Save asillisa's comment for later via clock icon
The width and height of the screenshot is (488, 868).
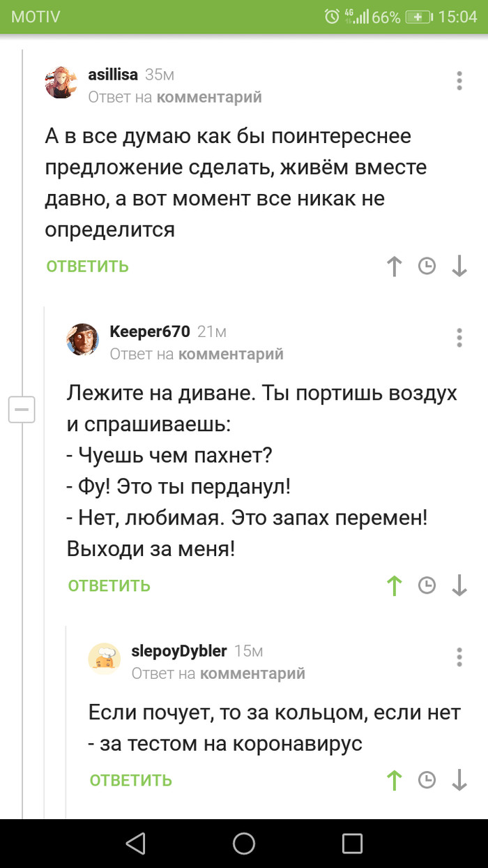tap(427, 266)
